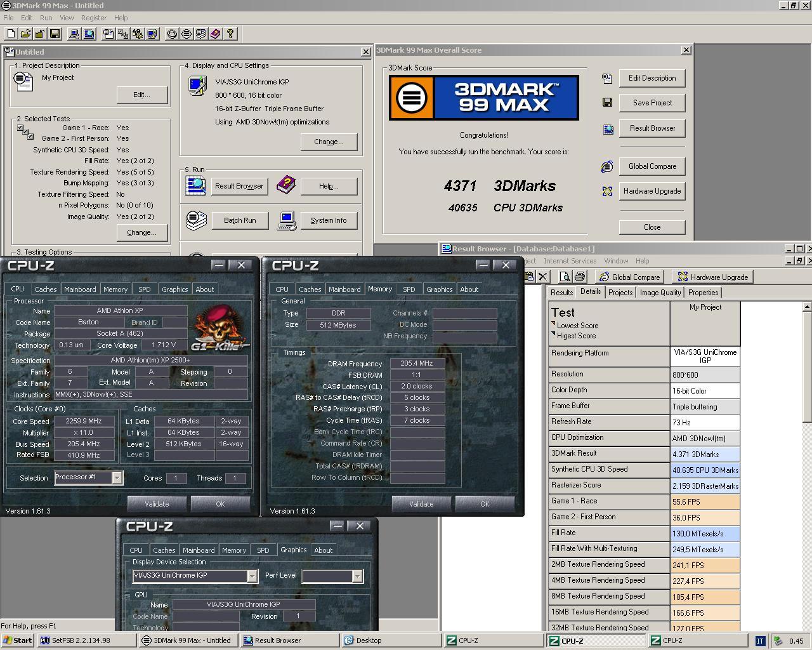This screenshot has width=812, height=650.
Task: Click the Edit Description button
Action: pos(652,78)
